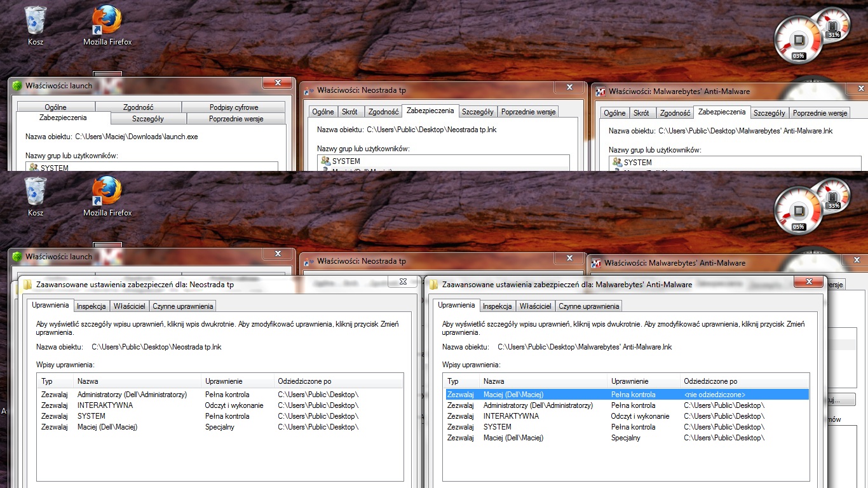Click the memory gauge gadget reading 33%
The height and width of the screenshot is (488, 868).
[833, 196]
